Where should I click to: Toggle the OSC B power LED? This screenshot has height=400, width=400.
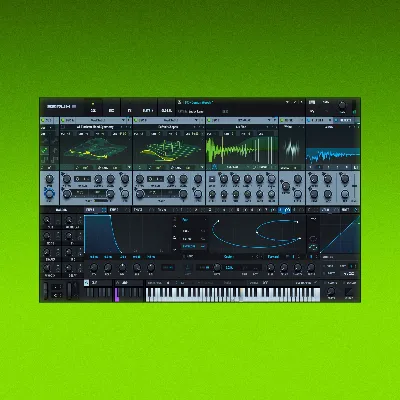click(x=136, y=120)
